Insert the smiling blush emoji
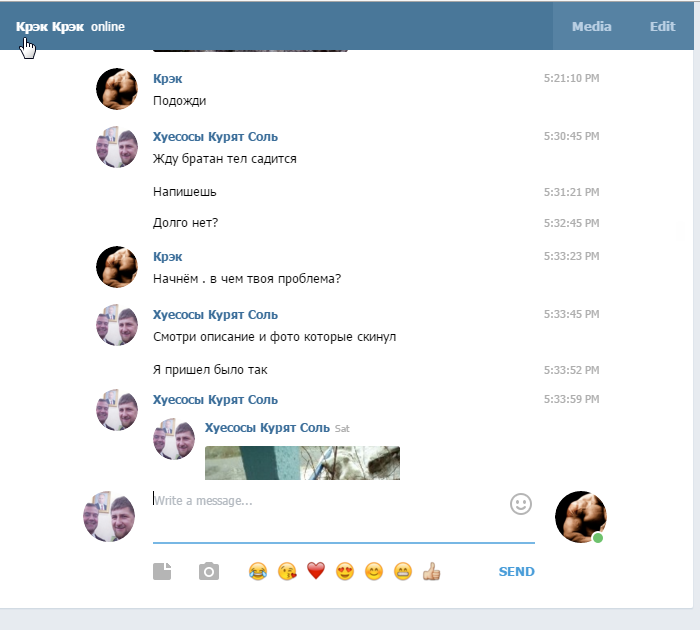 click(x=374, y=572)
